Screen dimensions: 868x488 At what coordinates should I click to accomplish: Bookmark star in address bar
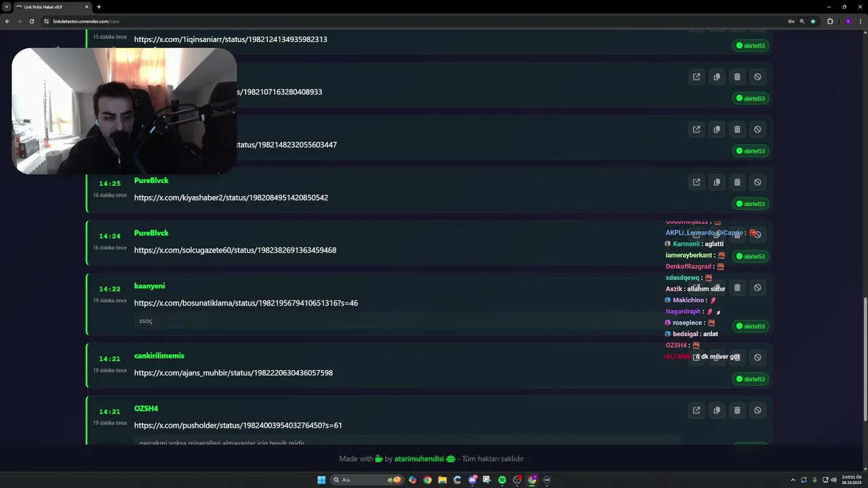click(x=813, y=21)
